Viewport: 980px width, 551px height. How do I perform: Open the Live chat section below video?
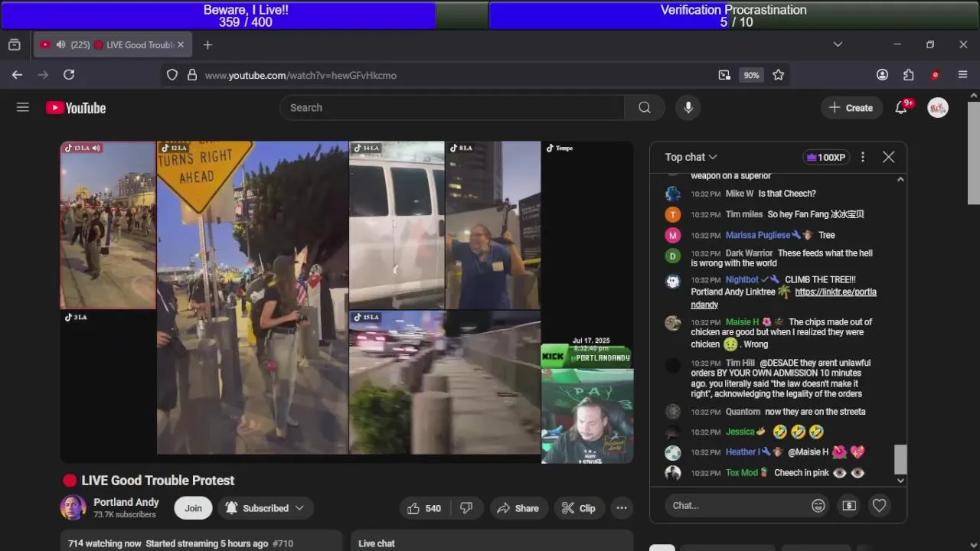492,541
